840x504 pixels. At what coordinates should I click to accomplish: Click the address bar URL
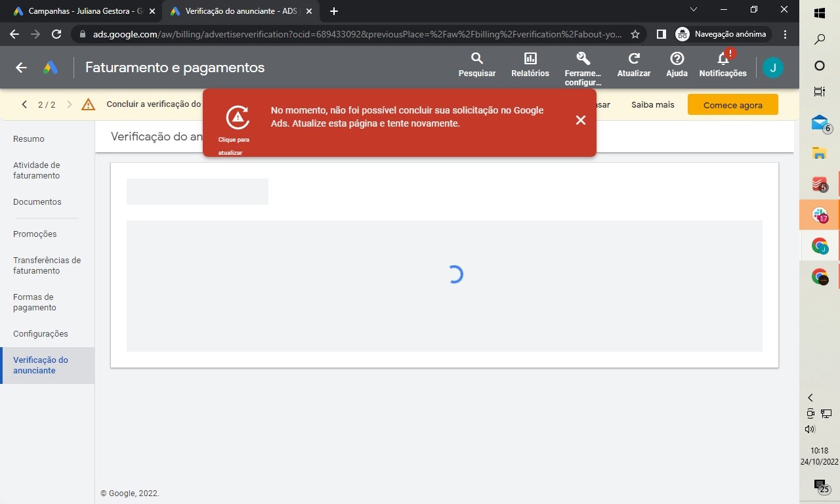click(x=358, y=34)
